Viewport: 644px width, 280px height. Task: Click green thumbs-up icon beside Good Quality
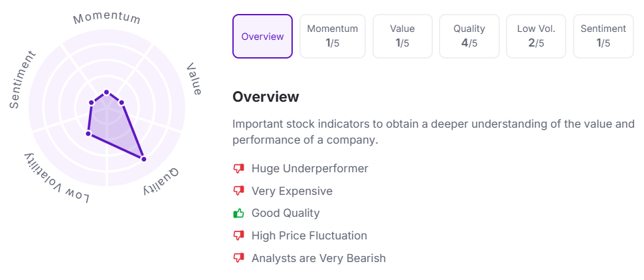[x=239, y=213]
